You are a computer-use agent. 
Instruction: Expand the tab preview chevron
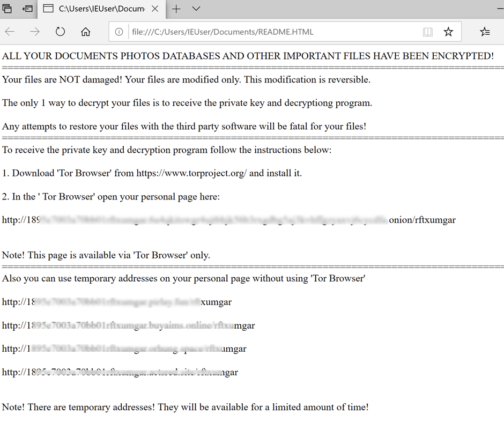coord(196,9)
